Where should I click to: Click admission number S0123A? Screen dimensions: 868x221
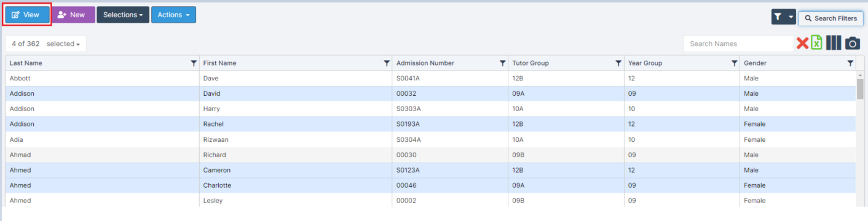[x=408, y=170]
